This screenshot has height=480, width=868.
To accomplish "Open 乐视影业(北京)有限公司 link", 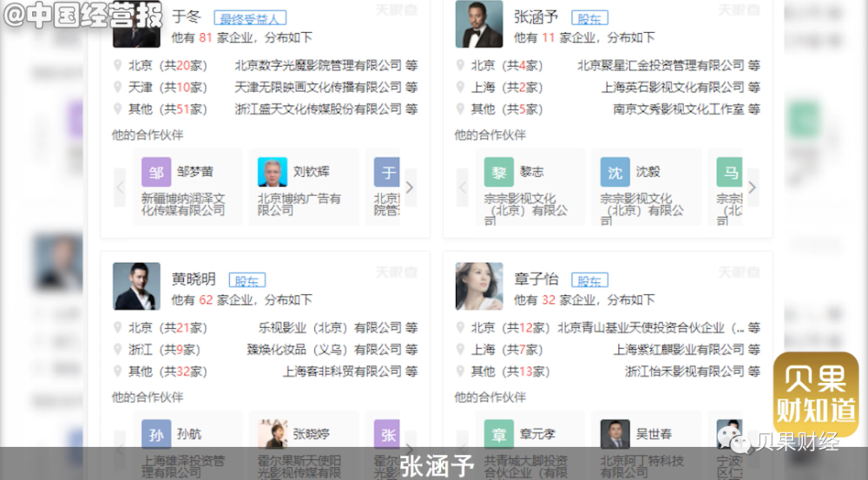I will click(331, 328).
